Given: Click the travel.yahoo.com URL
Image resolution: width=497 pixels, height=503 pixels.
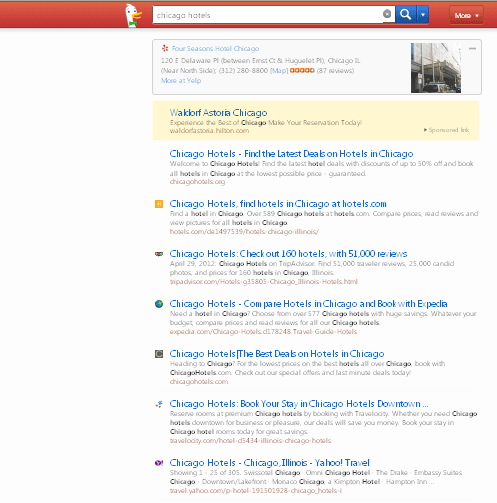Looking at the screenshot, I should (x=256, y=491).
